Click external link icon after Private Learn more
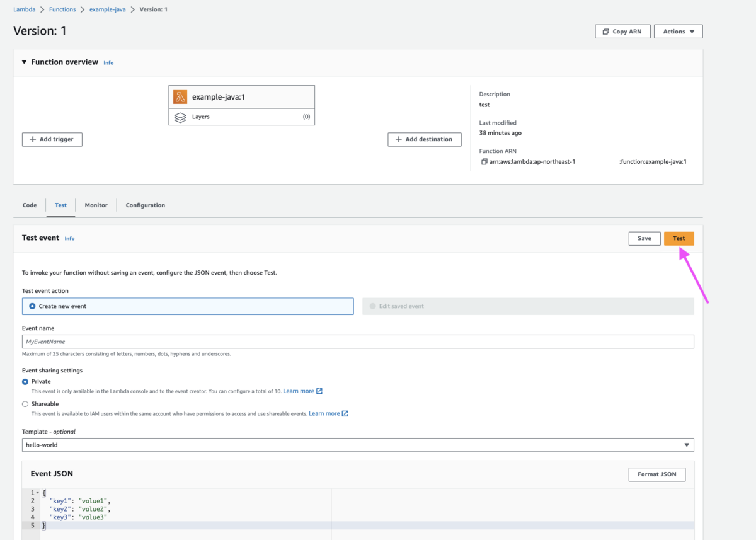756x540 pixels. pyautogui.click(x=320, y=391)
